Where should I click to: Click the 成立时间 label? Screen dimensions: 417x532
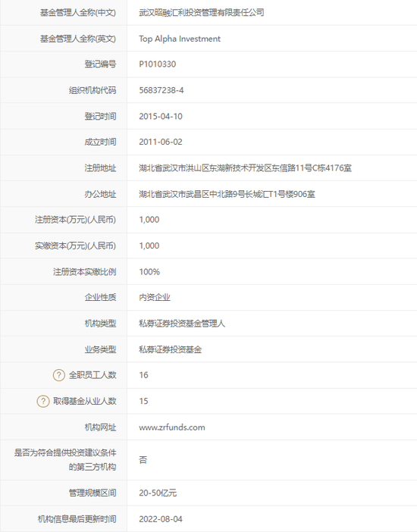(100, 142)
